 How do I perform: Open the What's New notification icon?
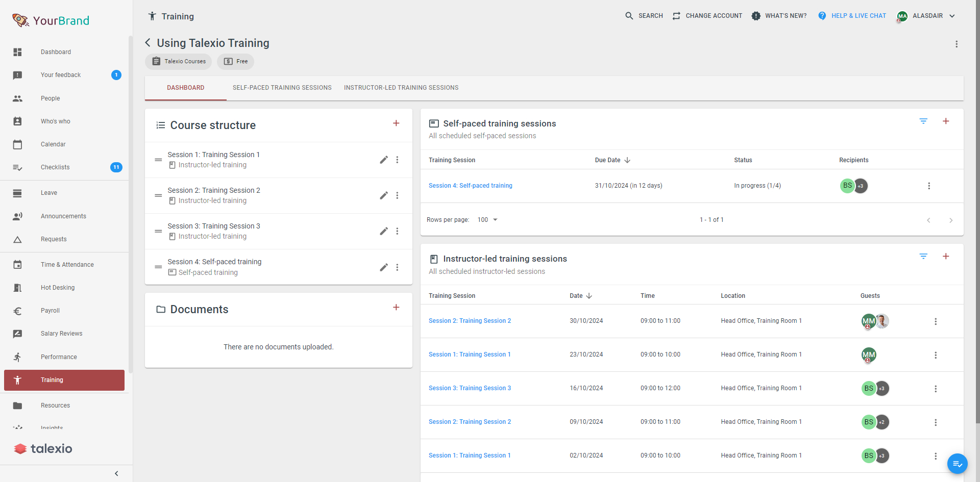click(x=755, y=16)
